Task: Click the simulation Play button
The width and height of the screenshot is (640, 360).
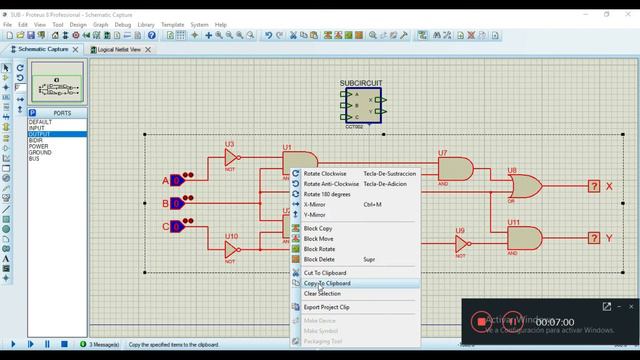Action: (x=13, y=344)
